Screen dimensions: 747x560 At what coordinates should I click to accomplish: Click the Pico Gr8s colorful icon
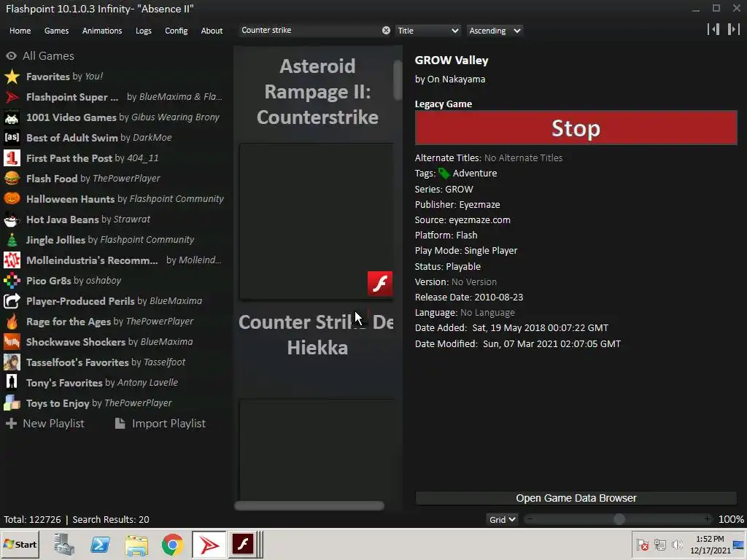(x=12, y=281)
